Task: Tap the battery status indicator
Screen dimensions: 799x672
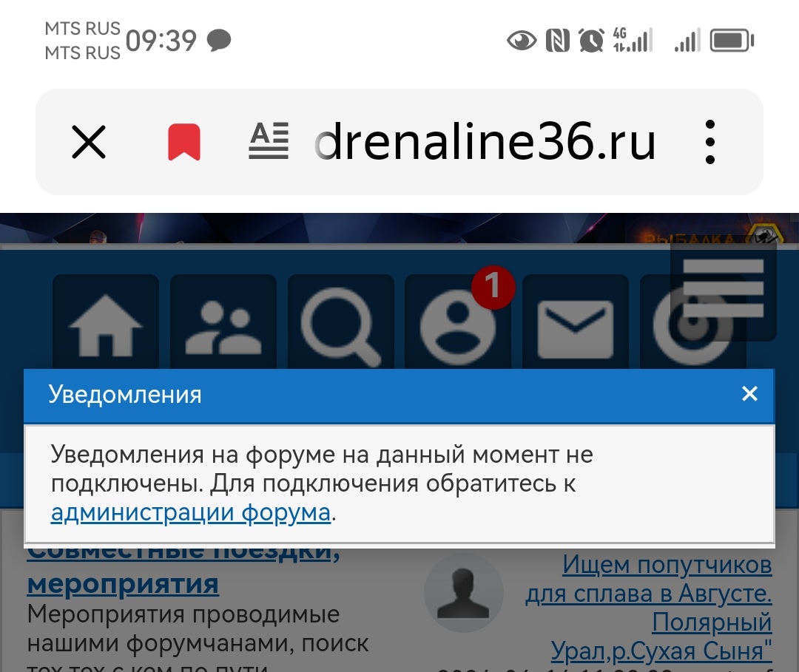Action: click(732, 40)
